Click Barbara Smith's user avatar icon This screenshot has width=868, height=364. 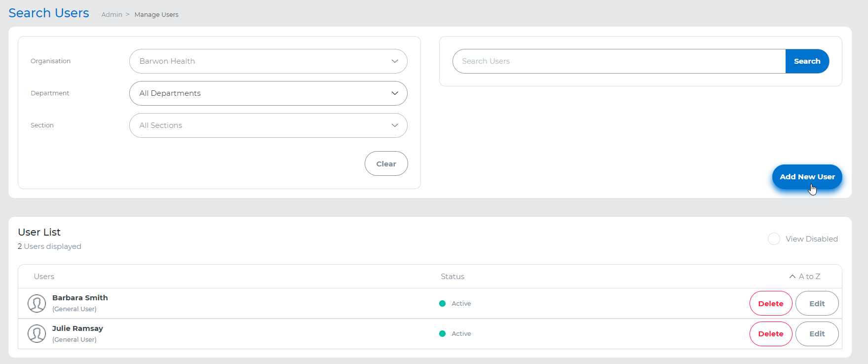(x=37, y=303)
